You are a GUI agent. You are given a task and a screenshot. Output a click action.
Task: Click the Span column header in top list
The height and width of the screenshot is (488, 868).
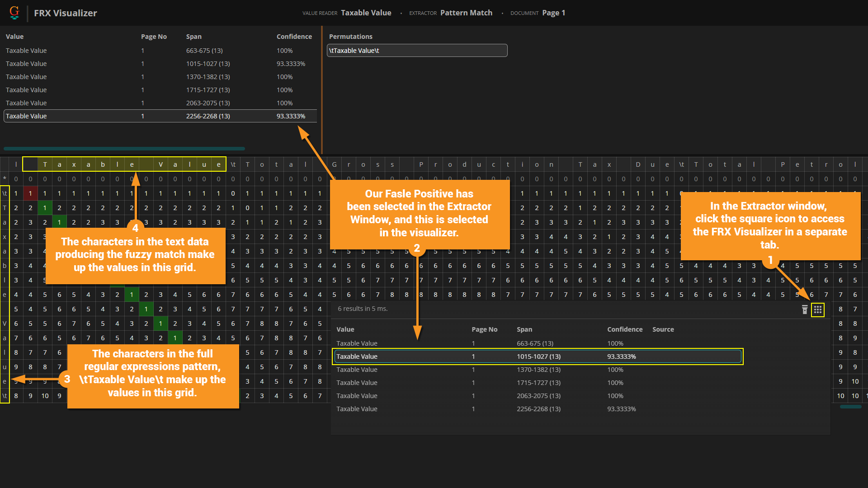[193, 37]
